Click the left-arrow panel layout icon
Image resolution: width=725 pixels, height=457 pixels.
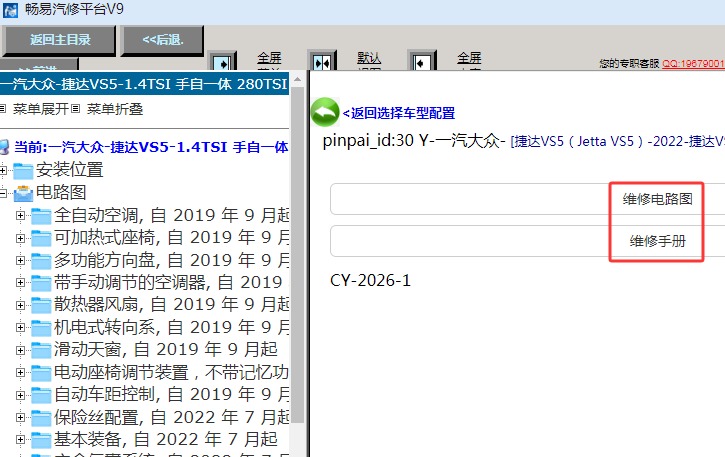422,62
